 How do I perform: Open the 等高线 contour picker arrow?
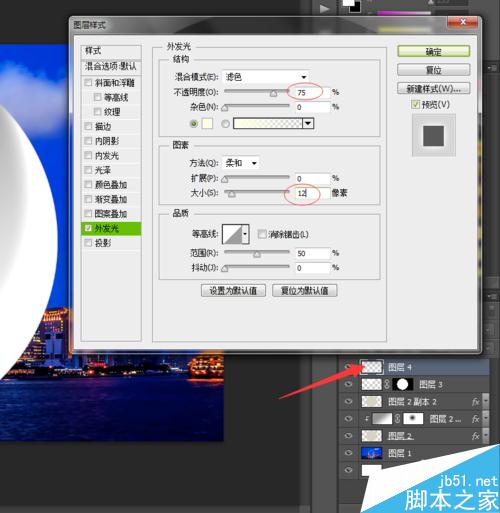(245, 234)
